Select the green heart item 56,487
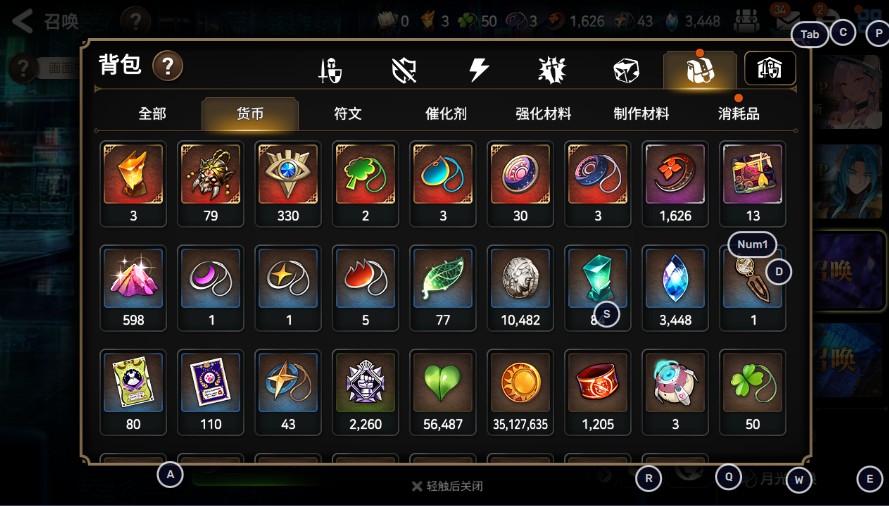This screenshot has width=889, height=506. coord(443,392)
